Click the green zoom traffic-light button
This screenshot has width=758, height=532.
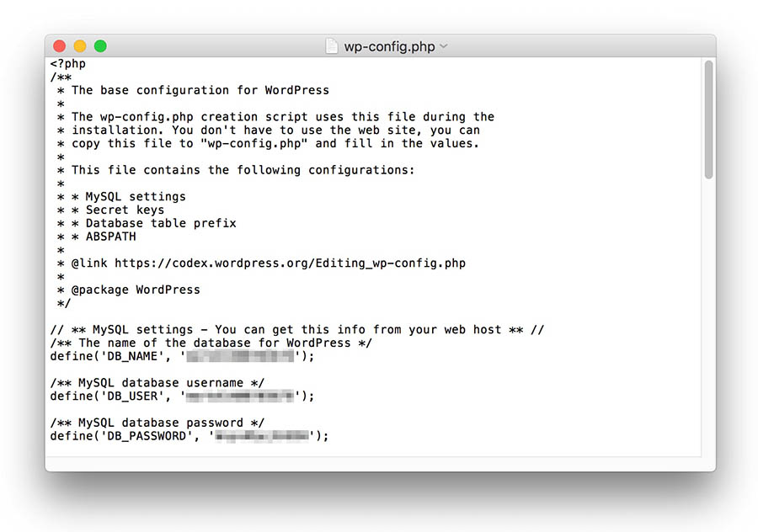click(x=100, y=45)
